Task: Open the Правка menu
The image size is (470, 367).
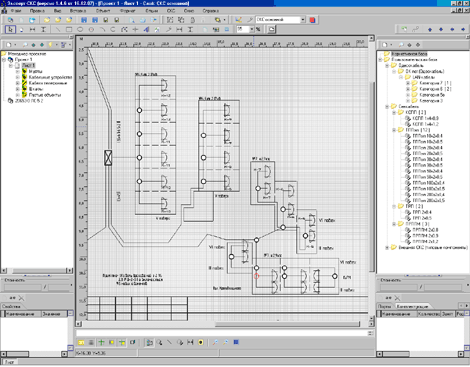Action: point(37,11)
